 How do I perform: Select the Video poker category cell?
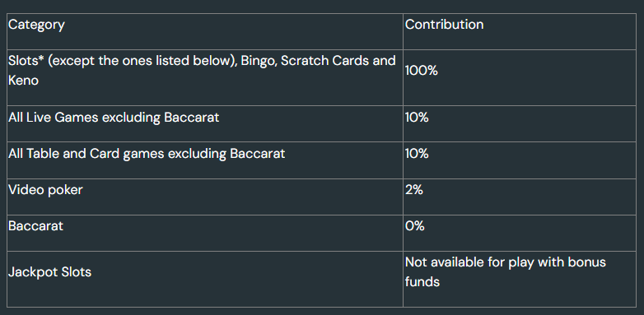[x=205, y=197]
